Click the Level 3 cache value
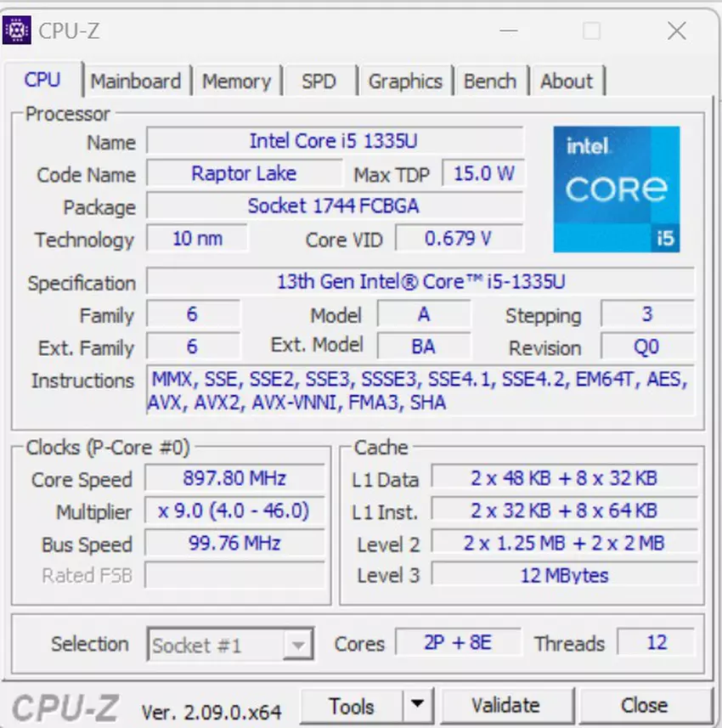Viewport: 722px width, 728px height. tap(564, 575)
